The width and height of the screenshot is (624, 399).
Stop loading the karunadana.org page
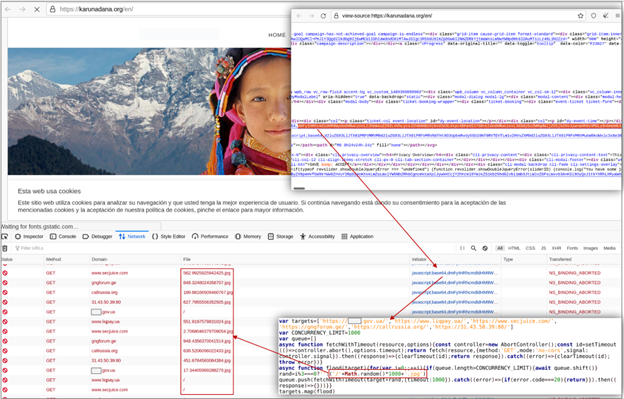pos(37,9)
